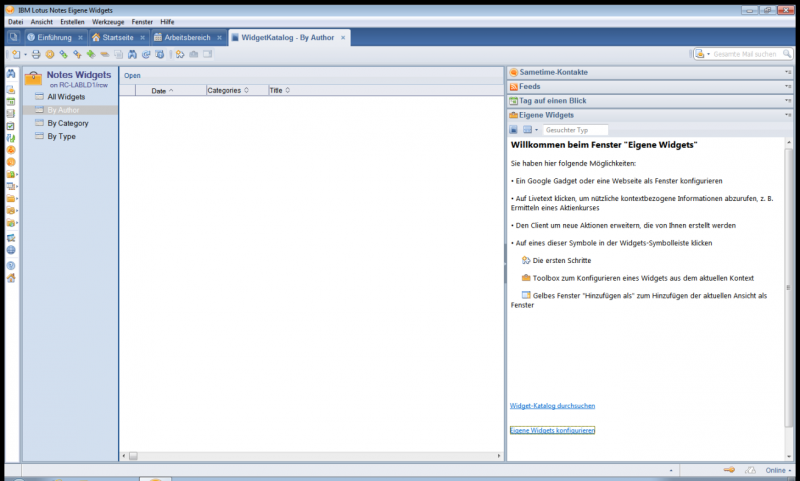Click the print icon in the toolbar
The width and height of the screenshot is (800, 481).
coord(36,54)
